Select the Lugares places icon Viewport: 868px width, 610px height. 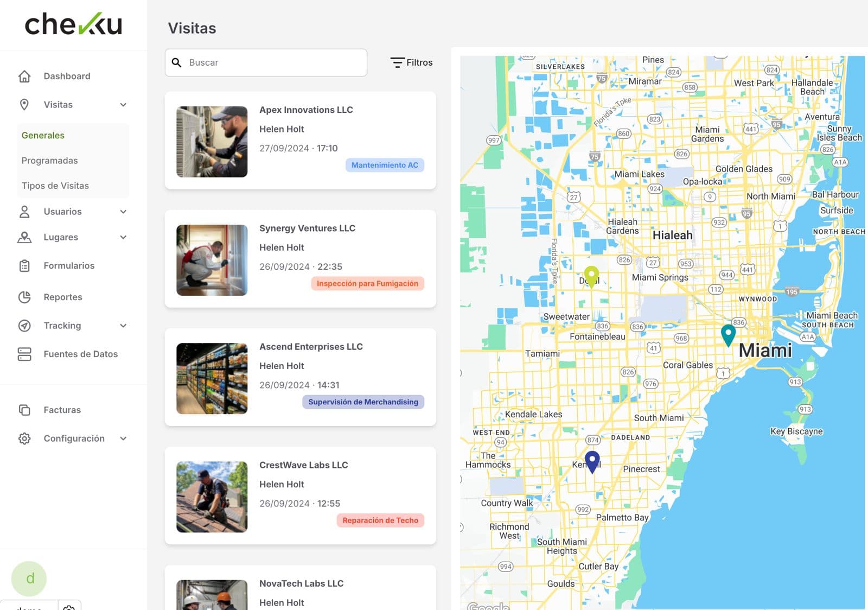click(x=25, y=237)
